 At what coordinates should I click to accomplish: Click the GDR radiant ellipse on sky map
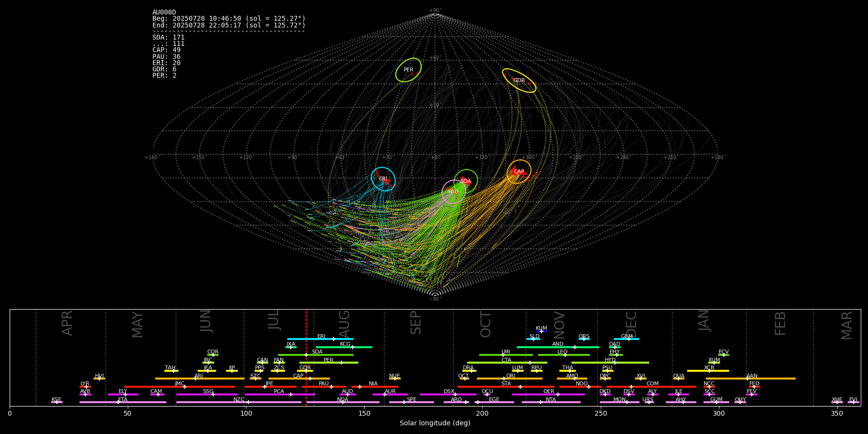(519, 81)
